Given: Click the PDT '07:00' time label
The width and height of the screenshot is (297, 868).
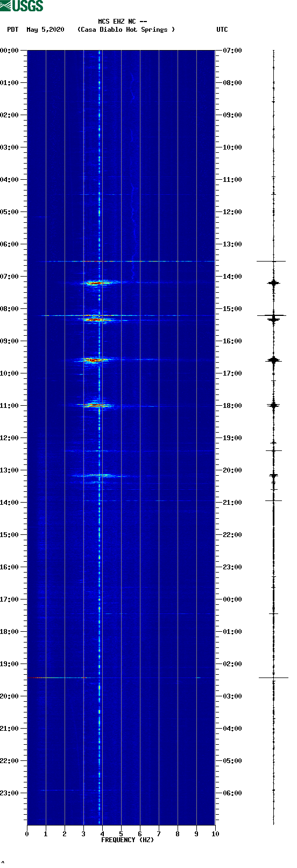Looking at the screenshot, I should [9, 277].
